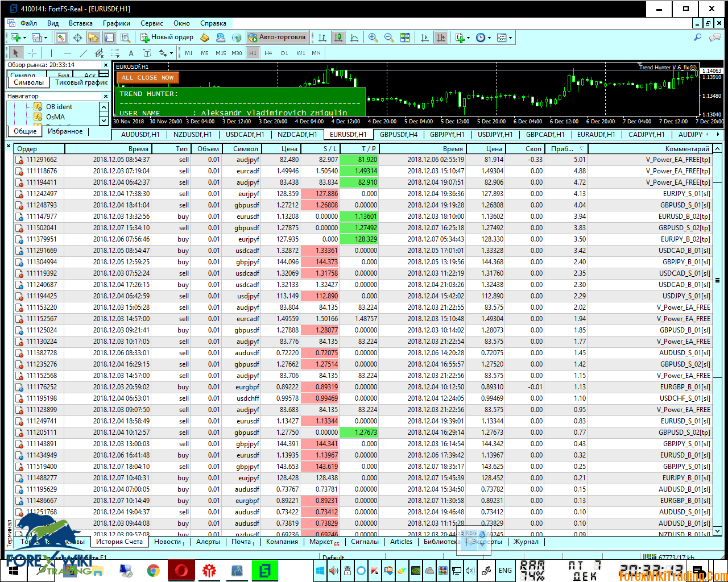Select the Fibonacci retracement tool

(115, 53)
